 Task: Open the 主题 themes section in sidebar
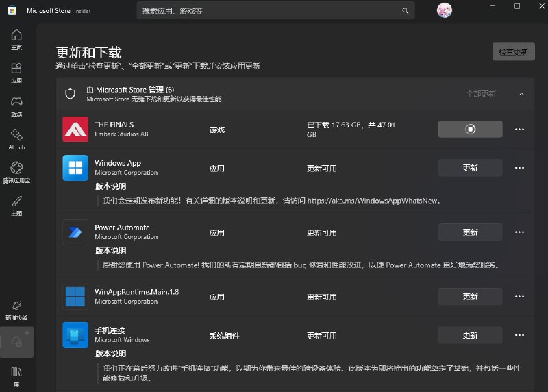(16, 206)
